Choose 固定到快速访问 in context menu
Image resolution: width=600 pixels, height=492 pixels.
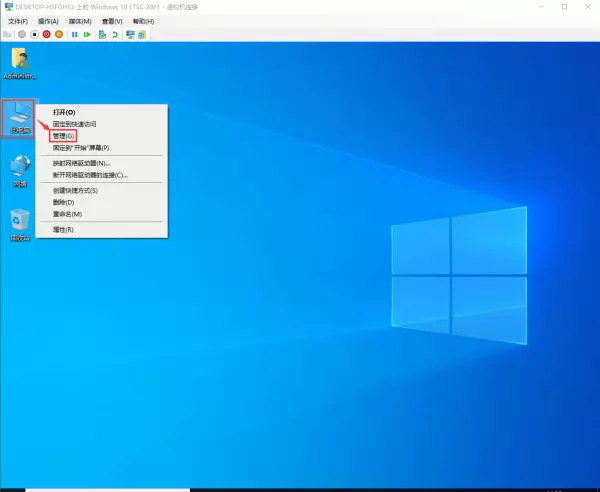(102, 124)
